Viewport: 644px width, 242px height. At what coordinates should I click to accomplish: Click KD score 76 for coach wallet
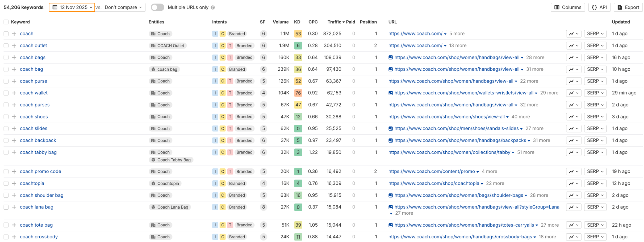point(298,93)
